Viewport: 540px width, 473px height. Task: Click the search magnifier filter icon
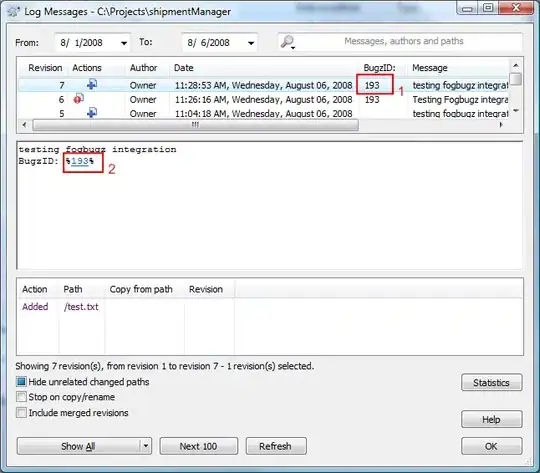coord(288,42)
